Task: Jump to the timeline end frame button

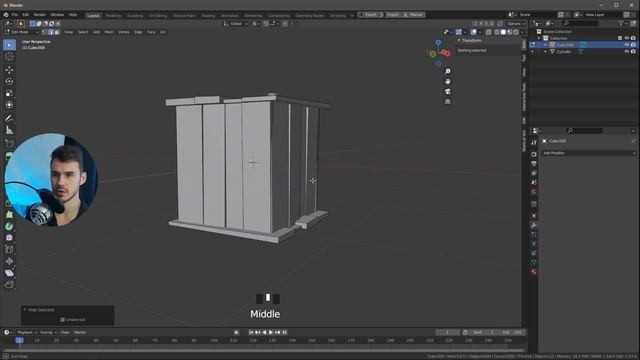Action: tap(284, 332)
